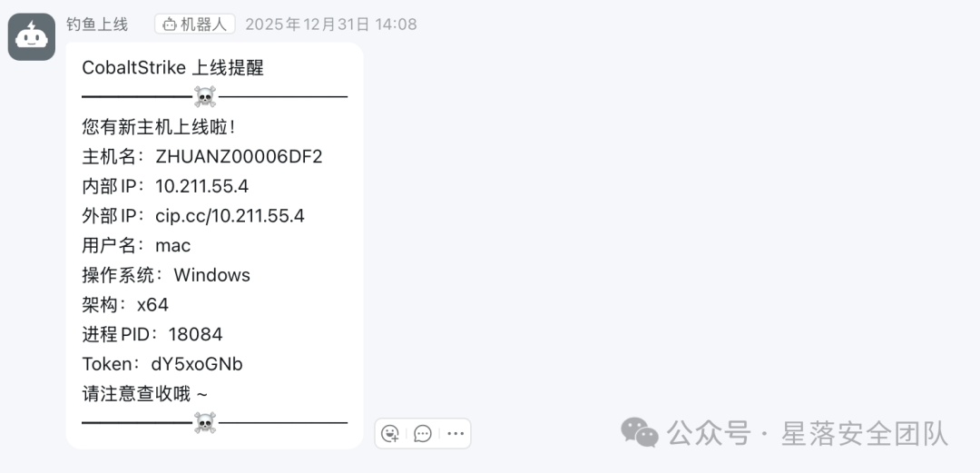Viewport: 980px width, 473px height.
Task: Open the more options ellipsis menu
Action: (x=456, y=434)
